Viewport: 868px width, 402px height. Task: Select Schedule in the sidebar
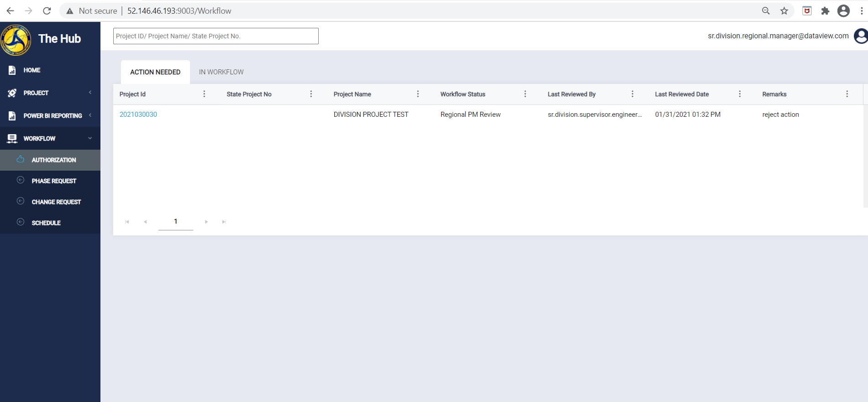(50, 223)
